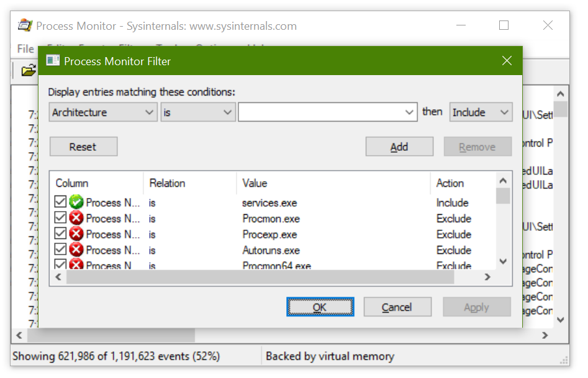Open the filter value combo box arrow
This screenshot has width=588, height=378.
click(409, 112)
